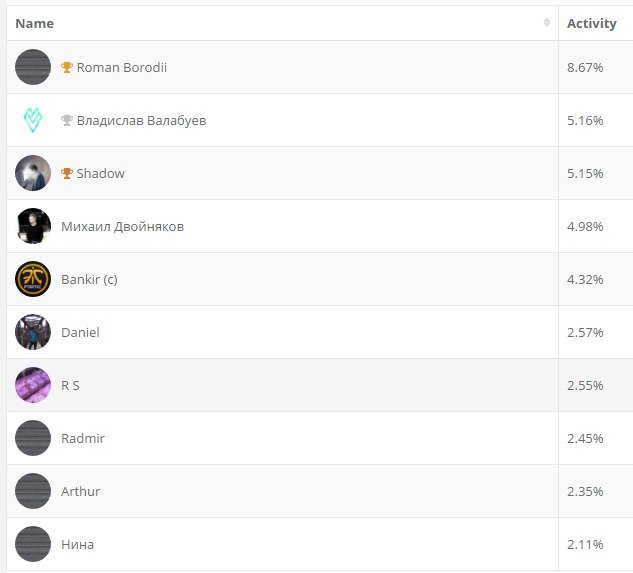Image resolution: width=633 pixels, height=573 pixels.
Task: Sort the table by the Name column arrows
Action: (547, 23)
